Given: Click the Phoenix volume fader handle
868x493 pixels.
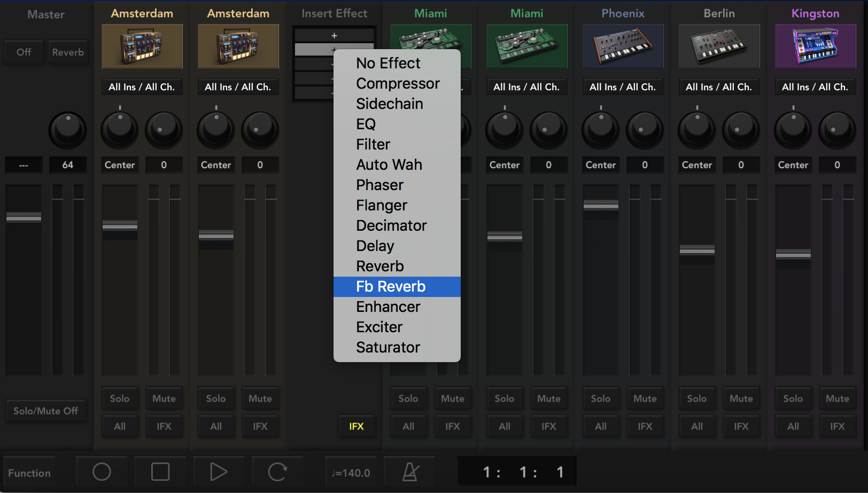Looking at the screenshot, I should pos(601,205).
